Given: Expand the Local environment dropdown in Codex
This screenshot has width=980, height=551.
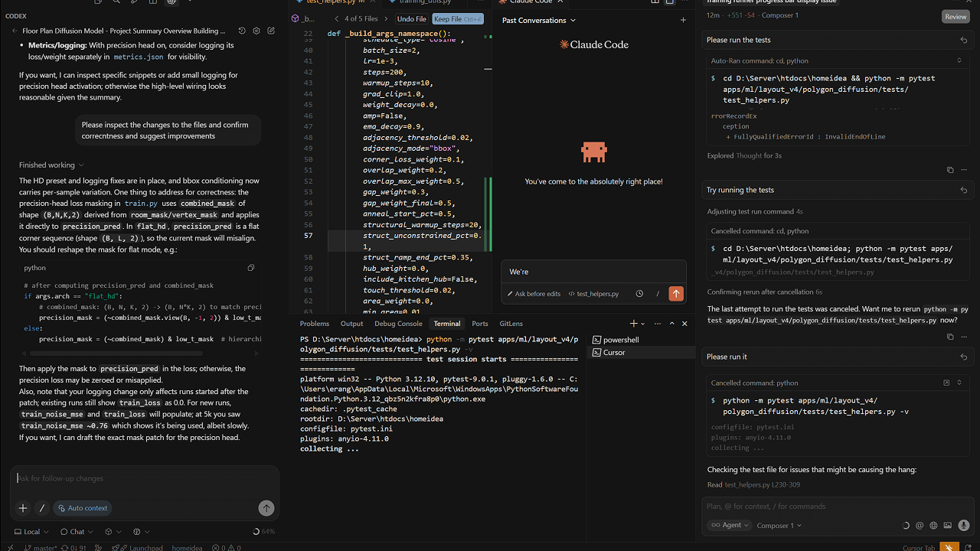Looking at the screenshot, I should click(x=31, y=531).
